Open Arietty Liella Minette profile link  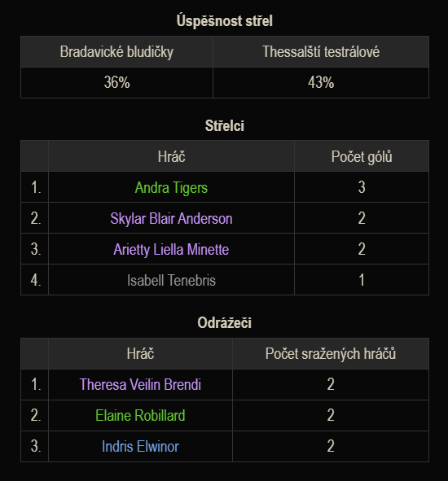171,249
